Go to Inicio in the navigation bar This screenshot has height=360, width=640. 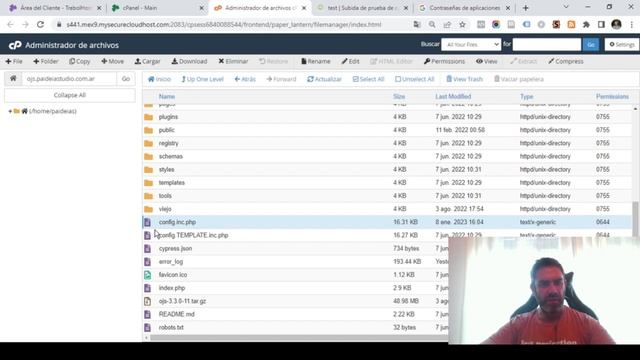point(159,79)
